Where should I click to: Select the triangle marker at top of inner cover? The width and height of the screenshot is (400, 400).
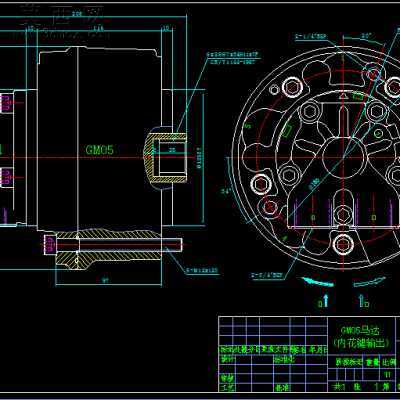coord(343,97)
